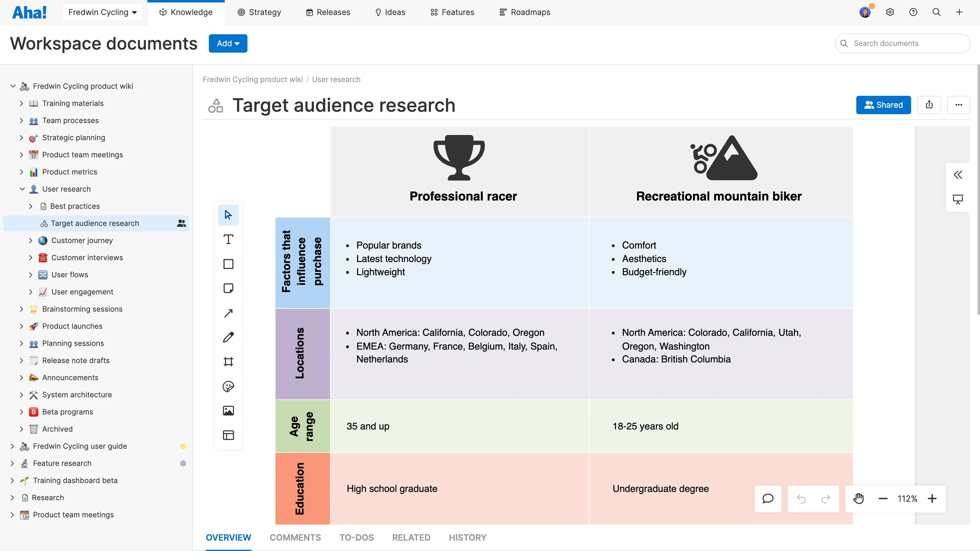Switch to the COMMENTS tab

pos(295,537)
